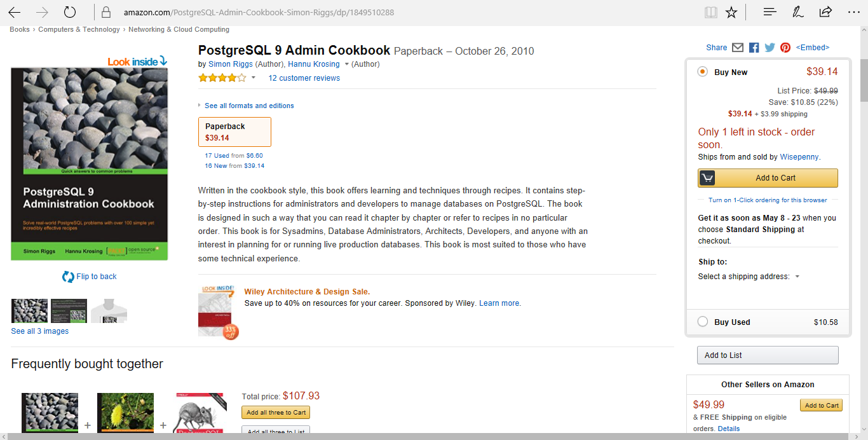Pin the book to Pinterest
Viewport: 868px width, 440px height.
click(x=785, y=47)
